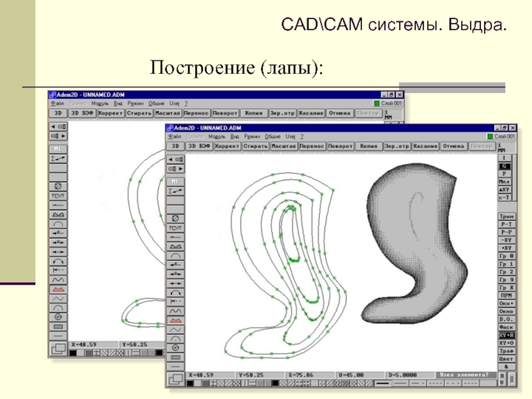The image size is (532, 399).
Task: Click the Окно button in right panel
Action: coord(505,311)
